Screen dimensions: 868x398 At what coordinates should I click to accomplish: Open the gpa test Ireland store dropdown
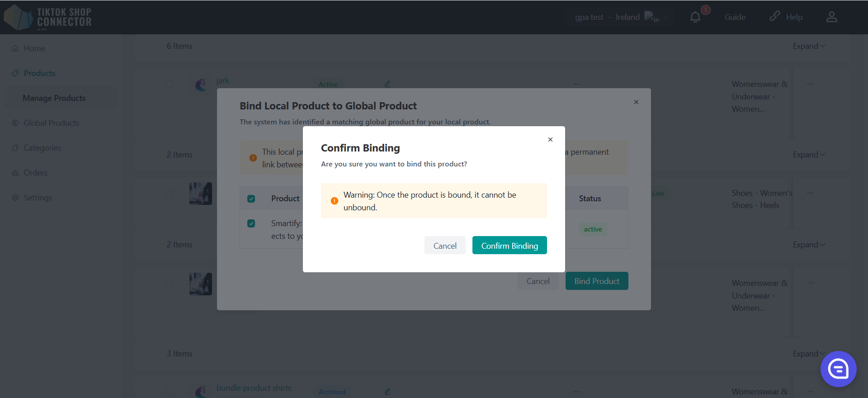619,17
